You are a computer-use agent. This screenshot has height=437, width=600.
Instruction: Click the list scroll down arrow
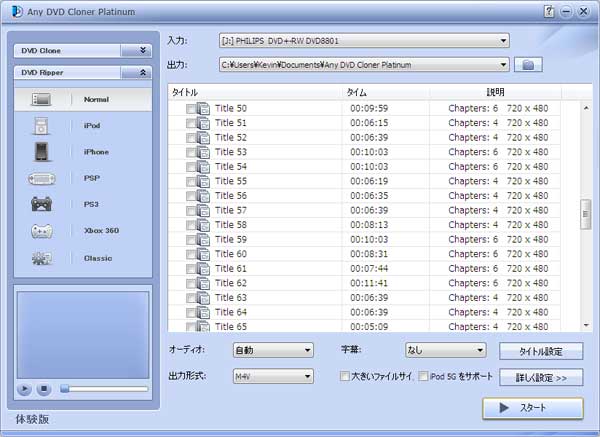click(x=586, y=325)
